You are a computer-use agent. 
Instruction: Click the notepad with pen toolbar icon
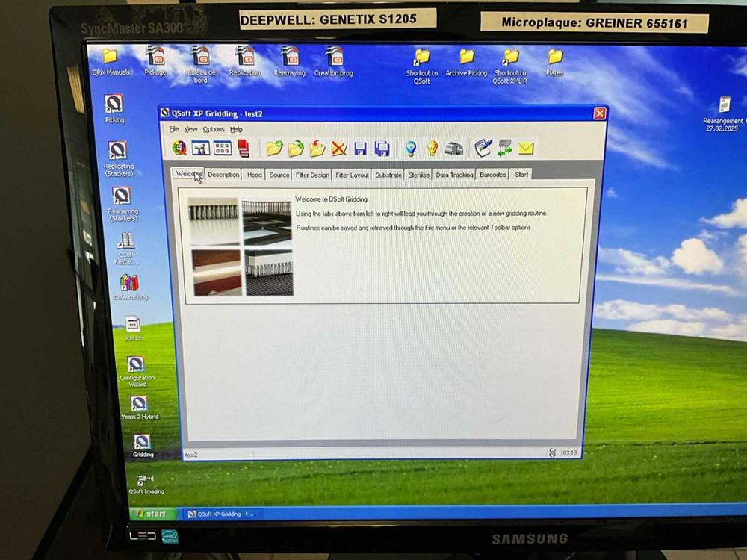coord(483,148)
